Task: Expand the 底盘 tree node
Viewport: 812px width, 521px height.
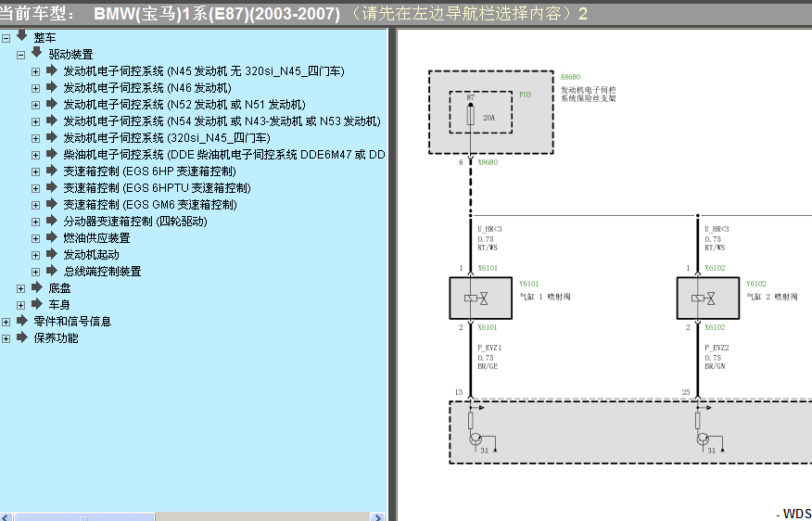Action: 20,288
